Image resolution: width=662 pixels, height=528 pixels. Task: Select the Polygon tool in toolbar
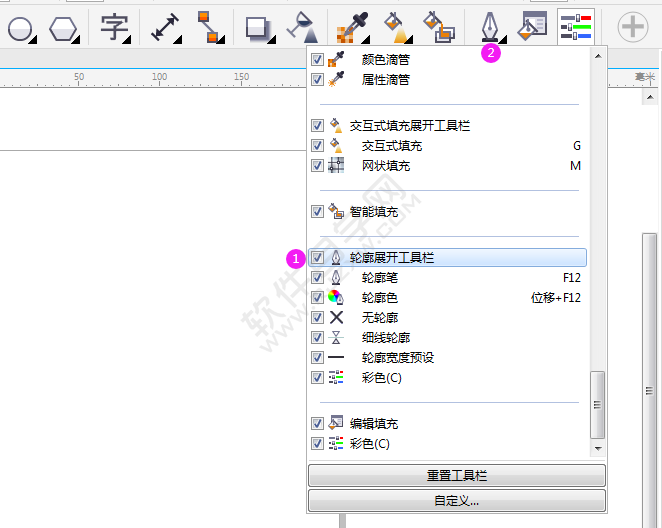click(x=63, y=29)
